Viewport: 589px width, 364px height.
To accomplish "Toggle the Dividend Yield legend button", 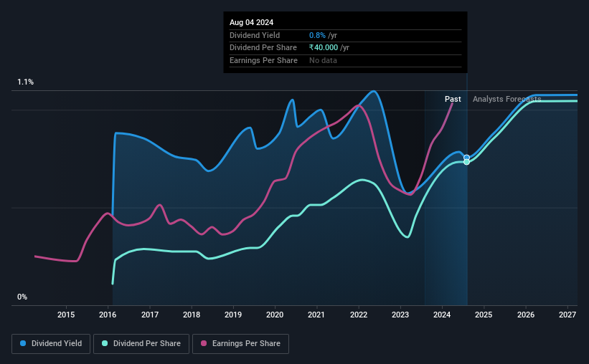I will pyautogui.click(x=51, y=344).
